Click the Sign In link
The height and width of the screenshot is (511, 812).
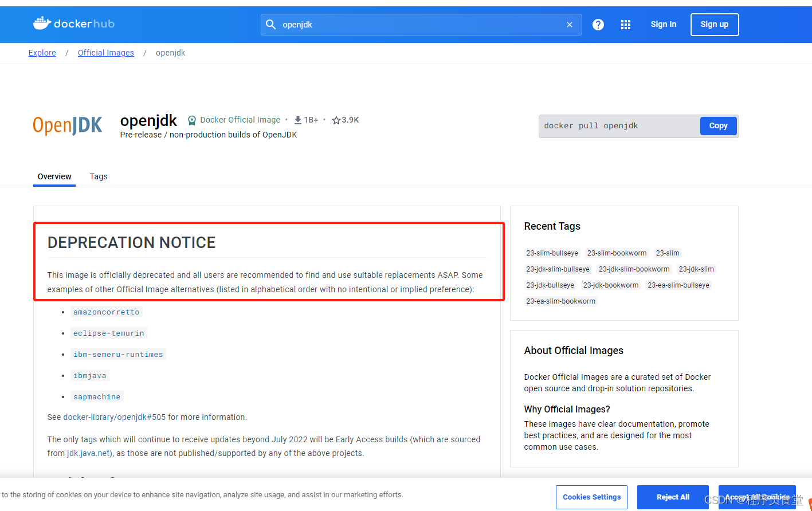click(664, 24)
